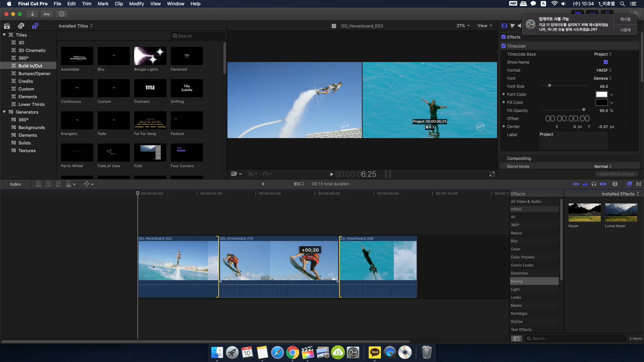Open the viewer zoom 21% dropdown
This screenshot has width=644, height=362.
[463, 26]
